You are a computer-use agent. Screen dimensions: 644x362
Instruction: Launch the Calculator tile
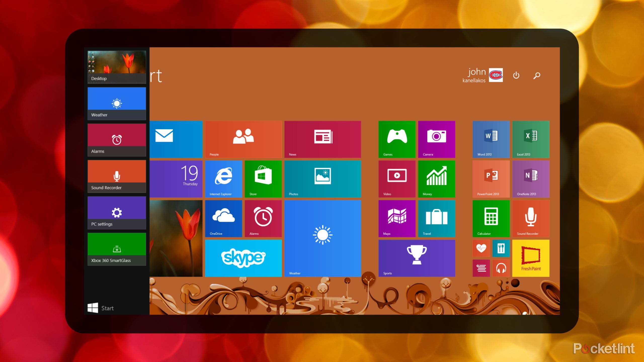point(491,218)
